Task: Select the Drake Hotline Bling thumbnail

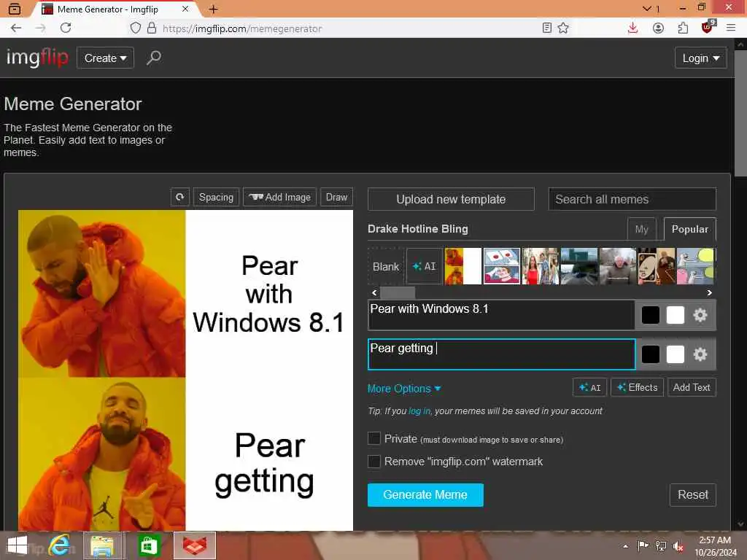Action: pos(463,266)
